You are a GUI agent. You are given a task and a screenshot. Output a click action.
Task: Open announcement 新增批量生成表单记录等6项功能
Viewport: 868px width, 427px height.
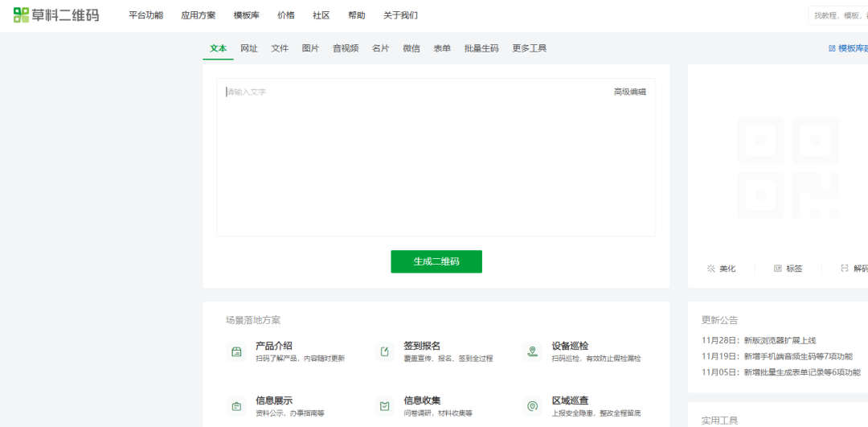click(x=802, y=372)
